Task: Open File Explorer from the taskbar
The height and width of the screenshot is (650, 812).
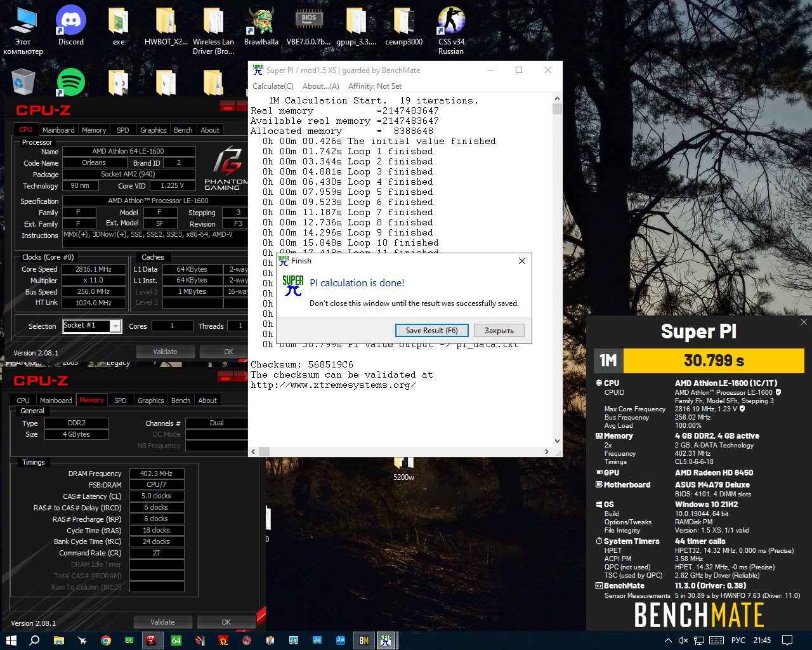Action: point(58,640)
